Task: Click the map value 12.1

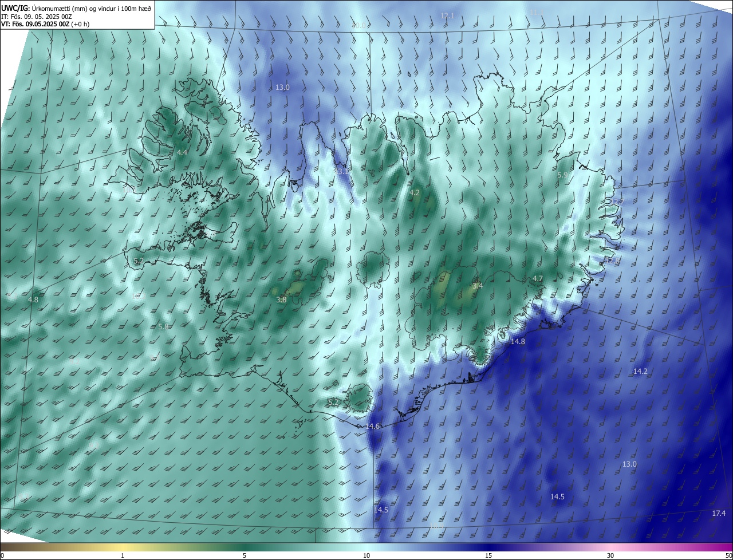Action: 447,15
